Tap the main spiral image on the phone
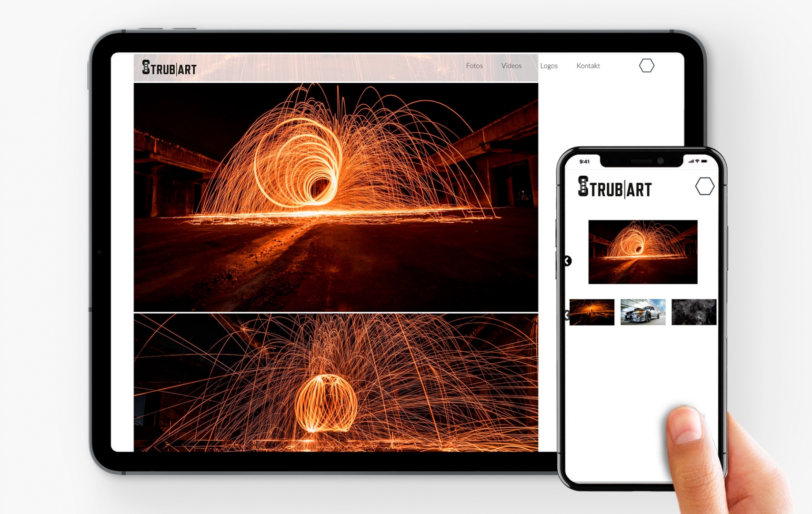The image size is (812, 514). (642, 252)
